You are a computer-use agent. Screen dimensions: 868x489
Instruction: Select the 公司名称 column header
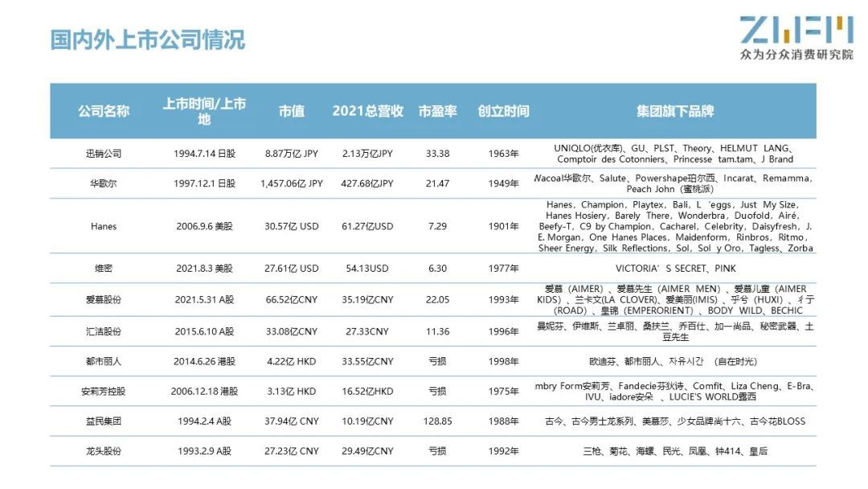click(104, 111)
